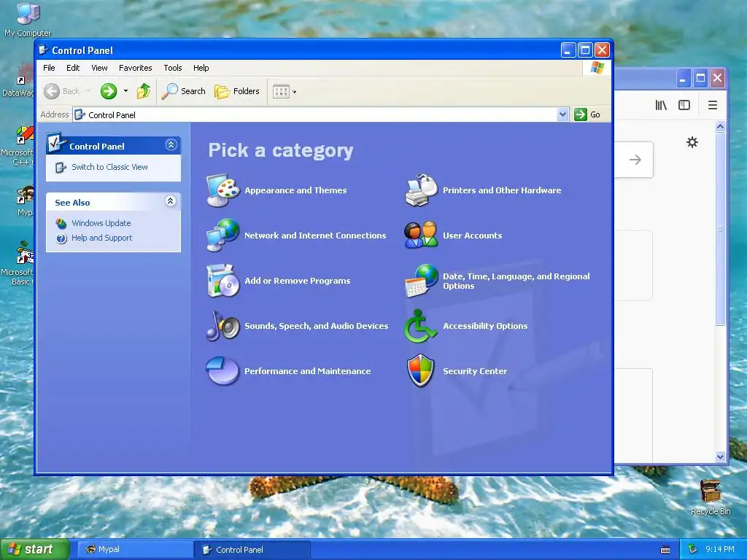Open the Security Center text link
This screenshot has width=747, height=560.
475,371
